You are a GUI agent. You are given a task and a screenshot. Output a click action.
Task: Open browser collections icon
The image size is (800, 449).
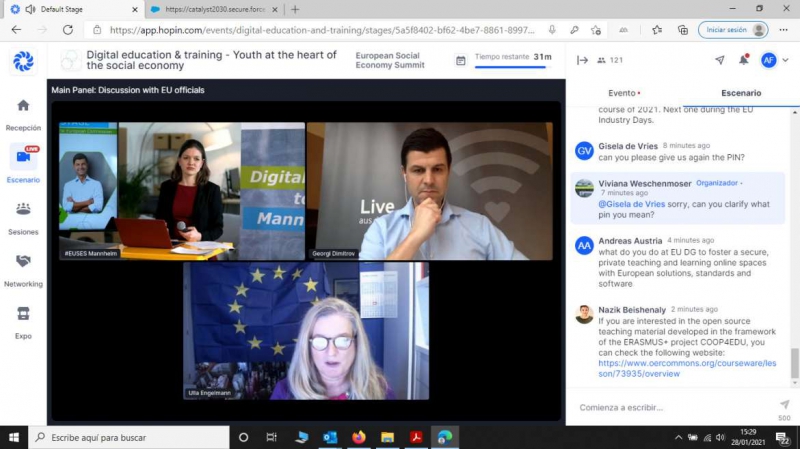tap(683, 30)
